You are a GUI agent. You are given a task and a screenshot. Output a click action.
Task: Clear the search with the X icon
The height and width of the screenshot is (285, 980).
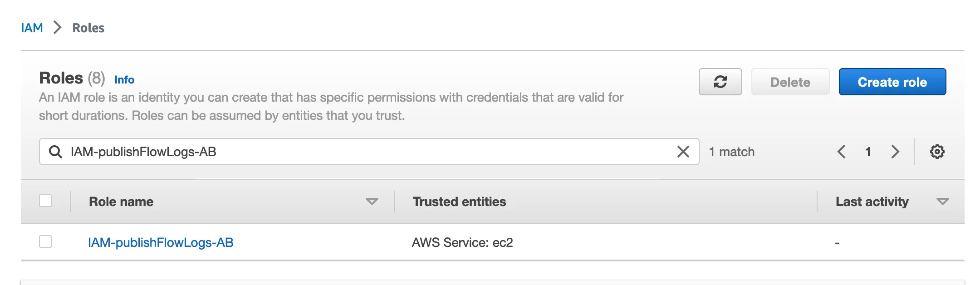(x=683, y=152)
